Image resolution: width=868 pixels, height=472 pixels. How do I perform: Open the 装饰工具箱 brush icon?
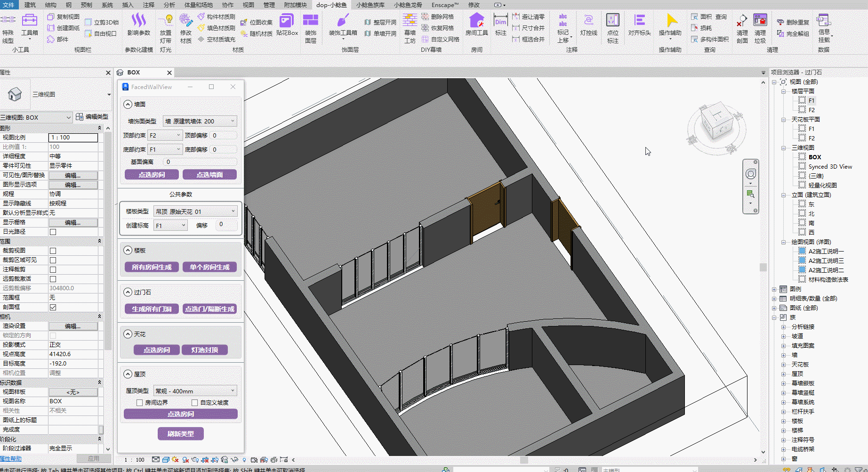tap(343, 21)
